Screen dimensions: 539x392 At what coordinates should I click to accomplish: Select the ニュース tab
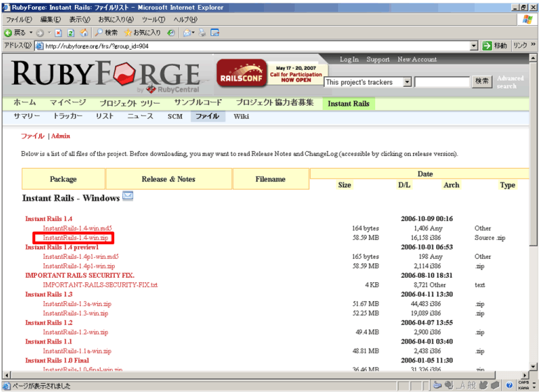(140, 116)
